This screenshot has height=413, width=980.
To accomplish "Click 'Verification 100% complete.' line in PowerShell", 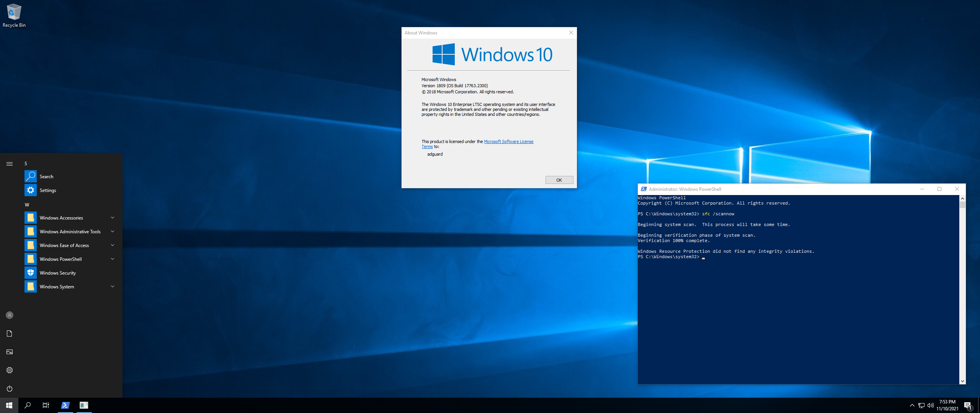I will (x=674, y=241).
